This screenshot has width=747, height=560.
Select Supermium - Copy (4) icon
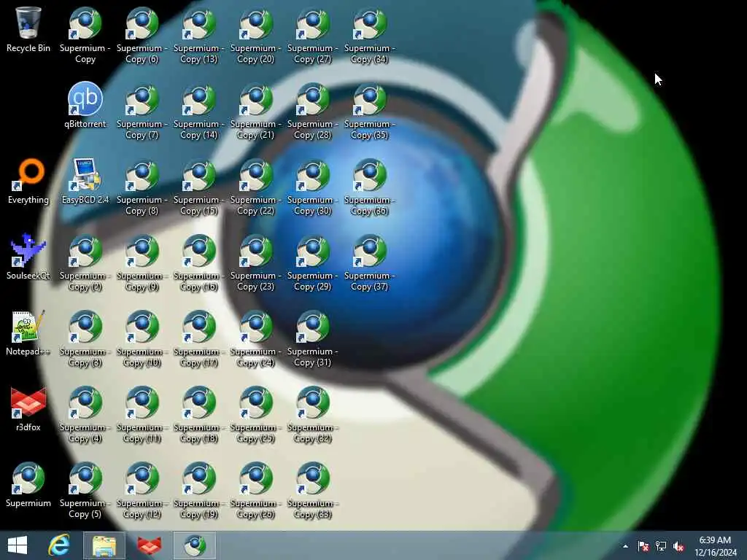(x=85, y=414)
